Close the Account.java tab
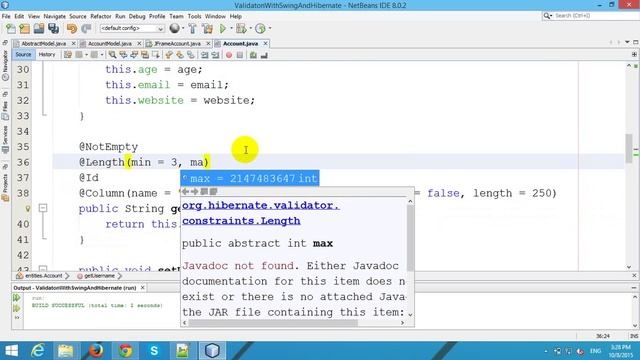 point(266,43)
